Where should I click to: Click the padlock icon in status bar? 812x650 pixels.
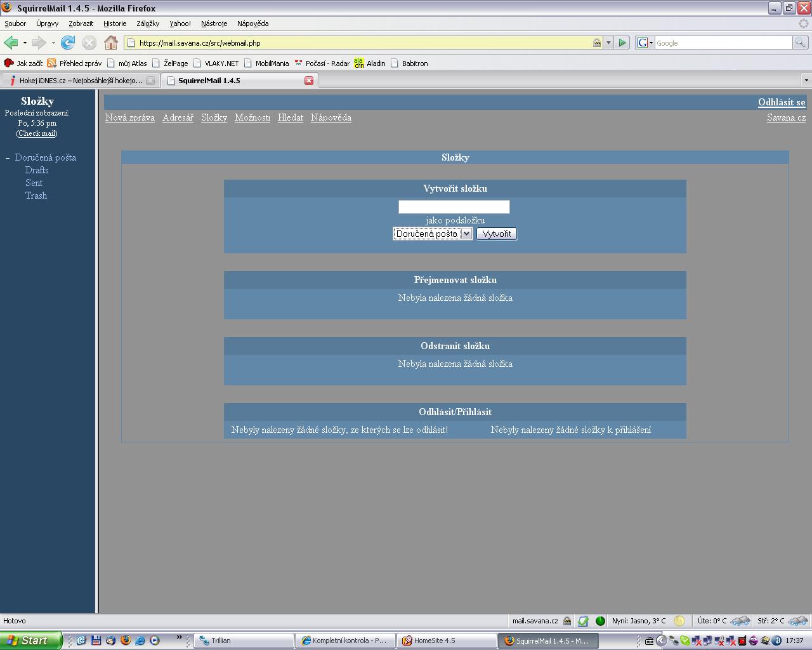coord(567,621)
